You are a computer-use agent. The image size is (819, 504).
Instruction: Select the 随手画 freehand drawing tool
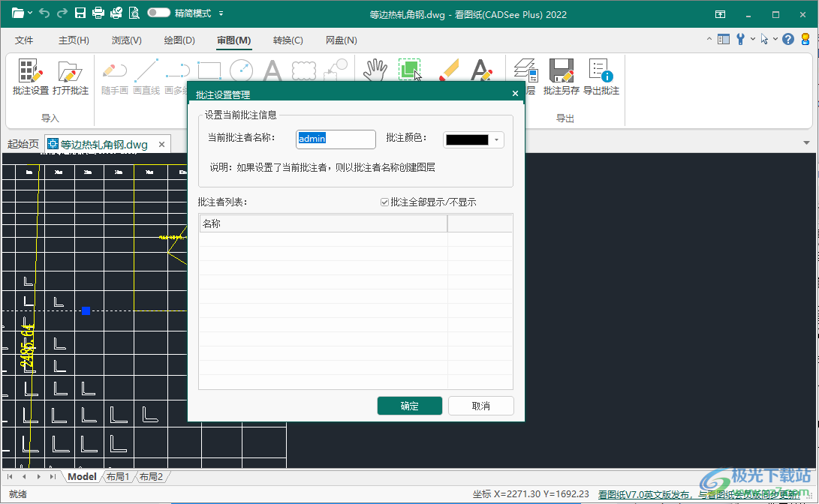[114, 76]
